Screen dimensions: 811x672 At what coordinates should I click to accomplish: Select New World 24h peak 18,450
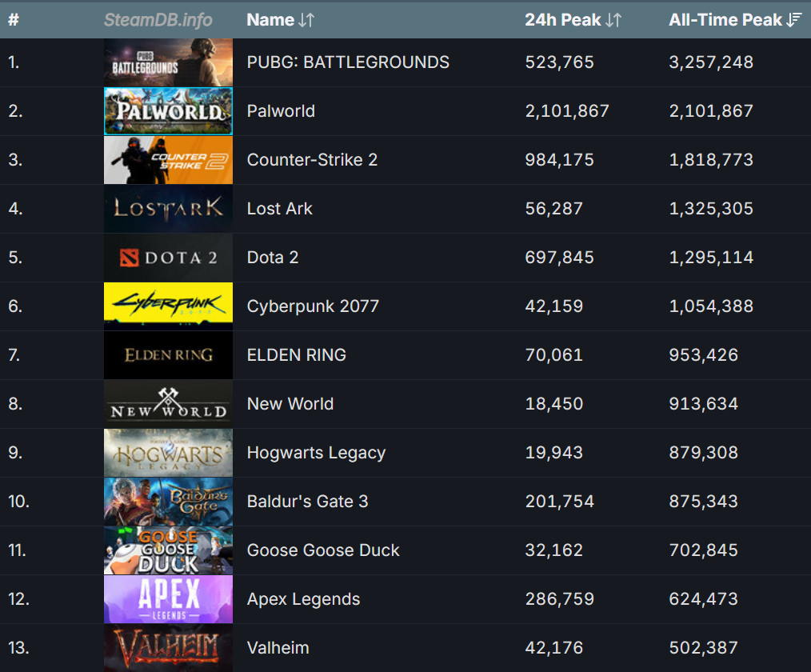click(x=553, y=403)
